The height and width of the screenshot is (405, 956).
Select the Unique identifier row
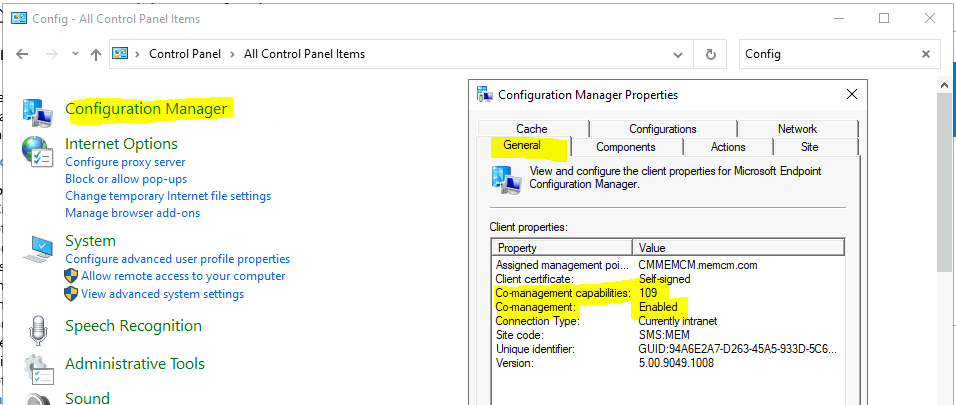pos(668,349)
